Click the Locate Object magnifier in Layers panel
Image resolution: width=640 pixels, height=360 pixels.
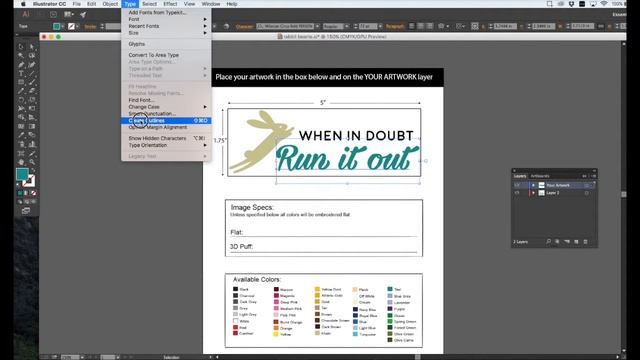548,242
